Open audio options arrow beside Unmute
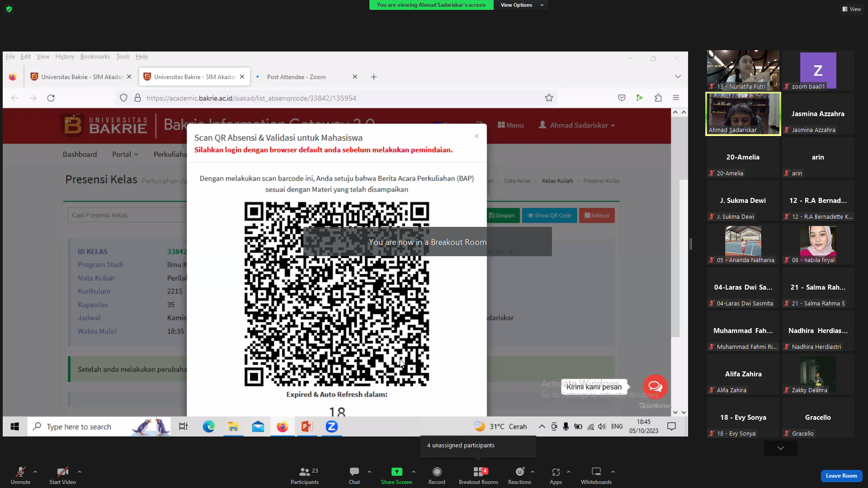 tap(35, 472)
